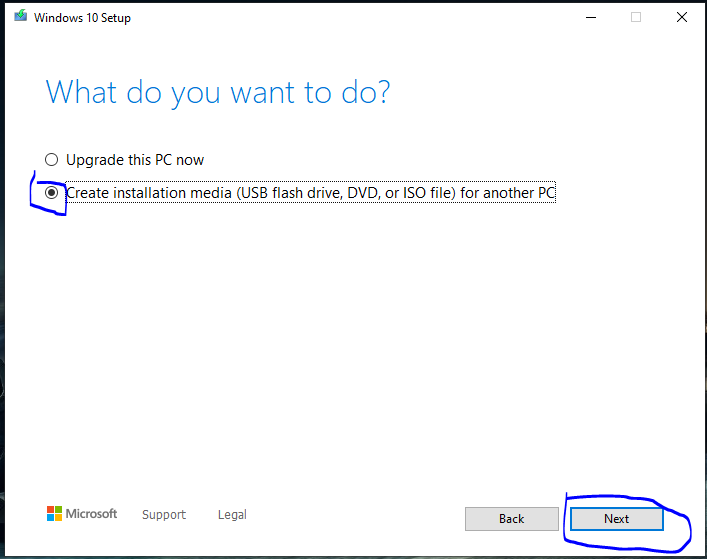Choose the Create installation media radio button

(x=51, y=193)
